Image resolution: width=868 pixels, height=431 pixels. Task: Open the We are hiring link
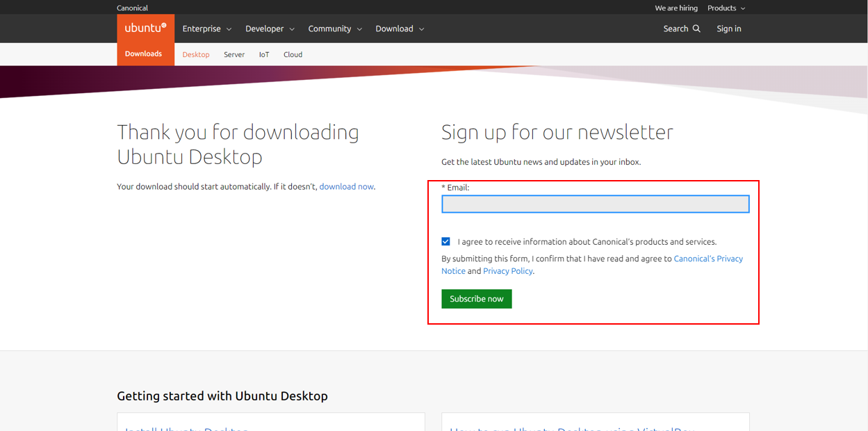point(676,8)
